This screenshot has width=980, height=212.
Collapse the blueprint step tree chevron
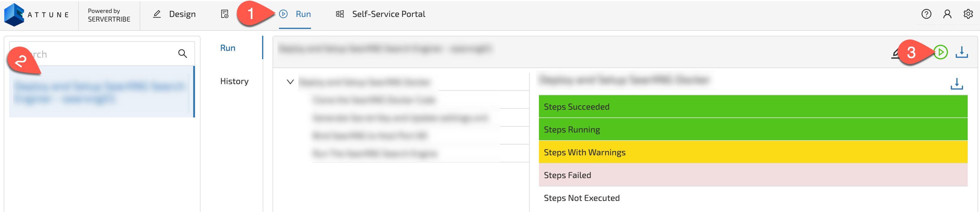[x=290, y=82]
